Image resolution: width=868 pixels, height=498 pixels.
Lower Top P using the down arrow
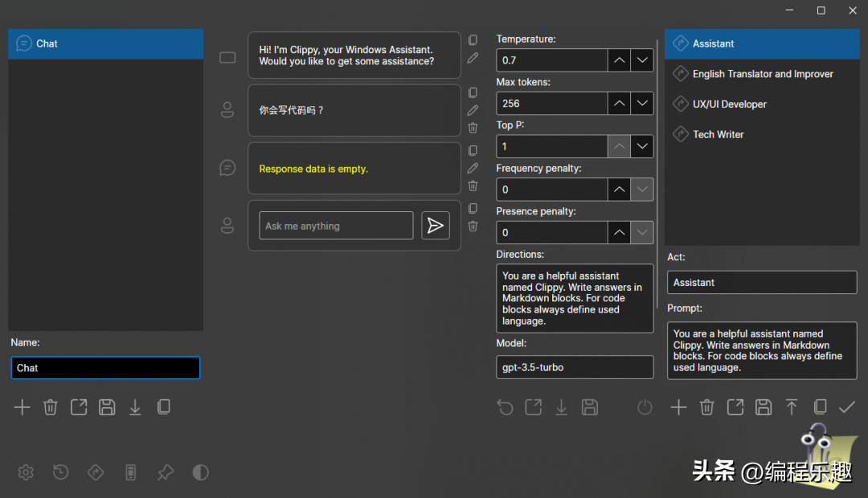pyautogui.click(x=641, y=146)
